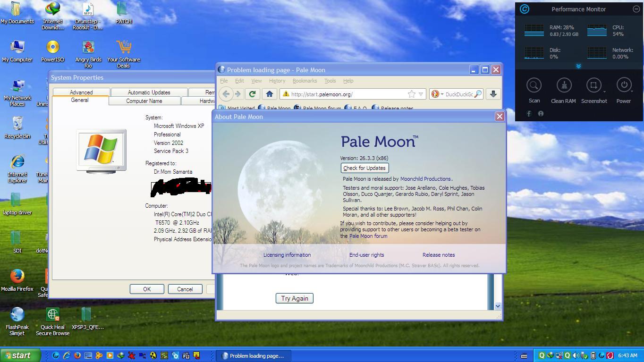
Task: Expand Performance Monitor details with double chevron
Action: pyautogui.click(x=578, y=66)
